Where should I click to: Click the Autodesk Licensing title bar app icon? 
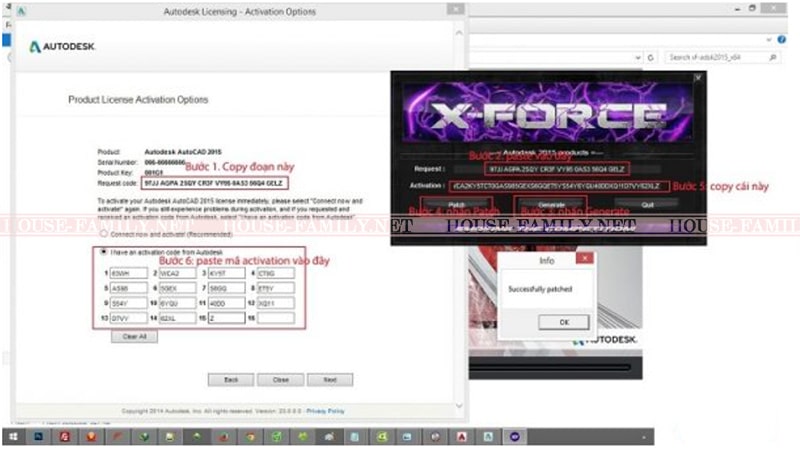point(21,11)
